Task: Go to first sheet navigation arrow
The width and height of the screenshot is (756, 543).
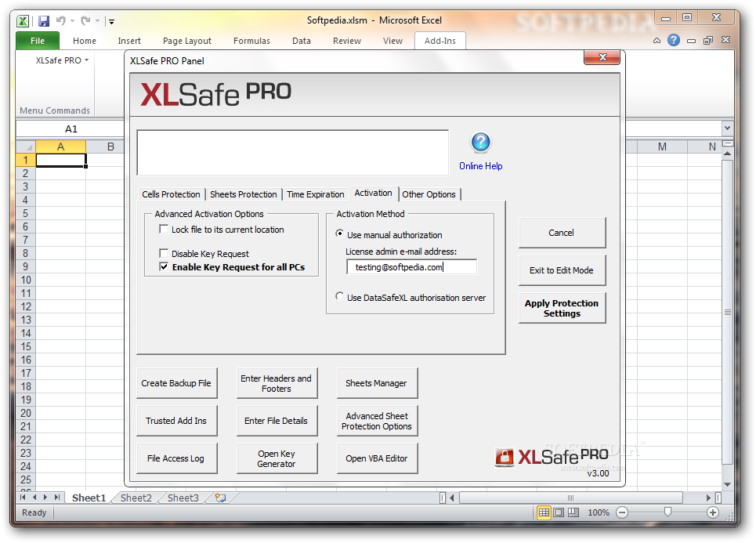Action: 23,498
